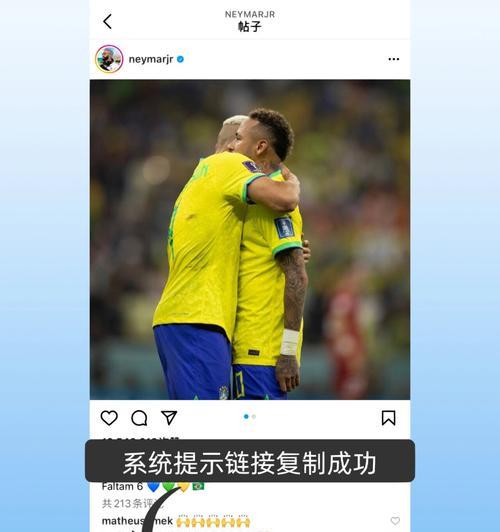Screen dimensions: 500x532
Task: Open the neymarjr username link
Action: (x=151, y=59)
